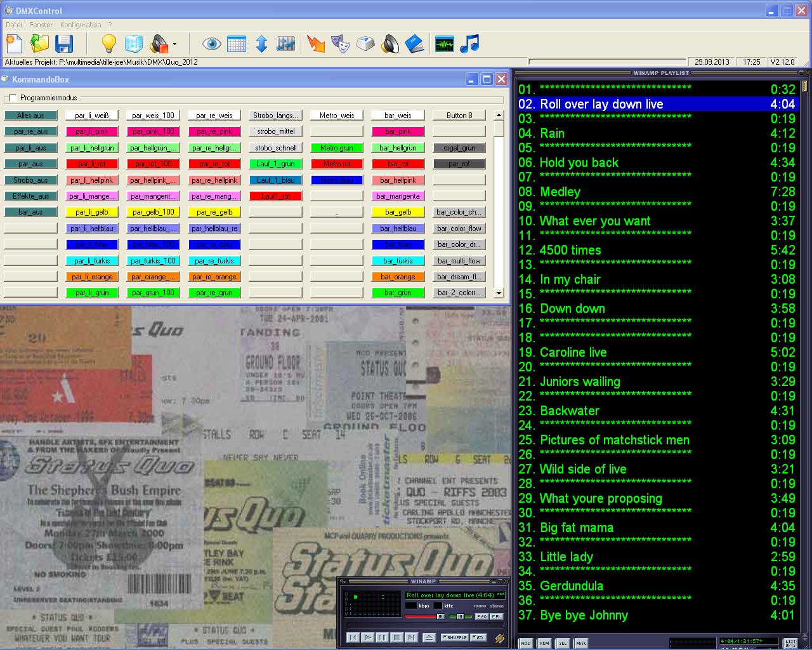Click Winamp green balance slider

tap(461, 616)
